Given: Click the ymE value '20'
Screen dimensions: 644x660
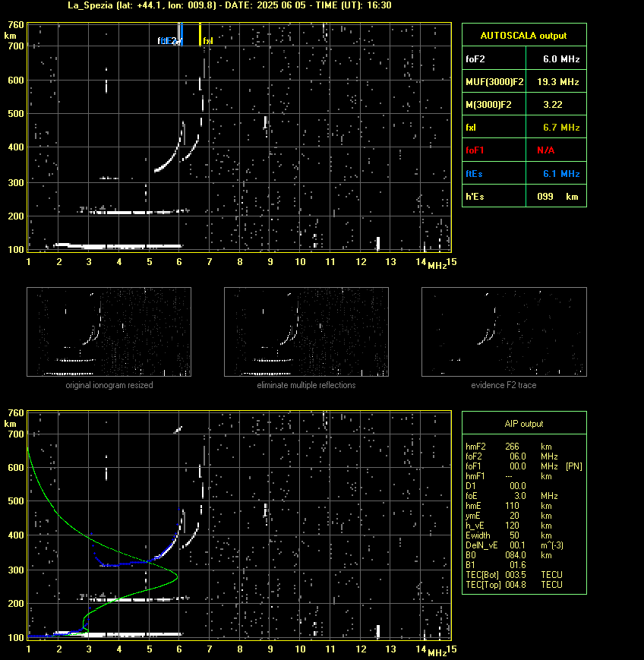Looking at the screenshot, I should pyautogui.click(x=514, y=516).
